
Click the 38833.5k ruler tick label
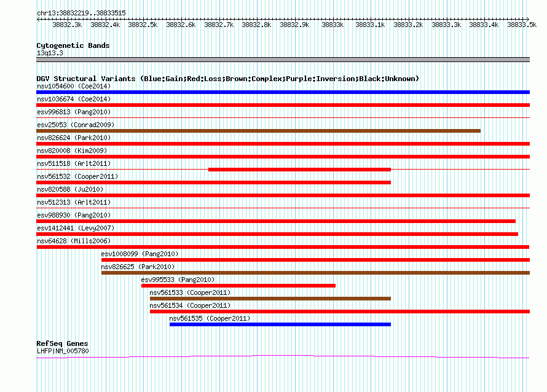coord(522,25)
